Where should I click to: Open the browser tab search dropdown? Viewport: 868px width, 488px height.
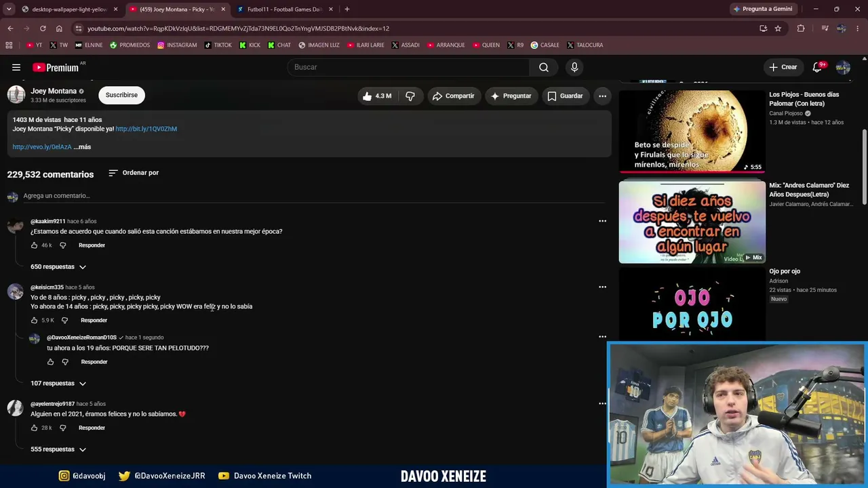[9, 9]
